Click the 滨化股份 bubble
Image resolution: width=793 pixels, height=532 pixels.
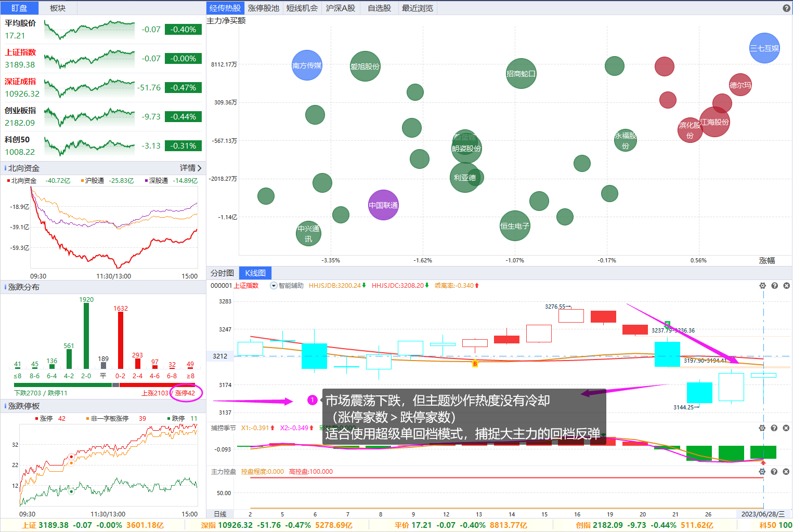click(x=690, y=130)
